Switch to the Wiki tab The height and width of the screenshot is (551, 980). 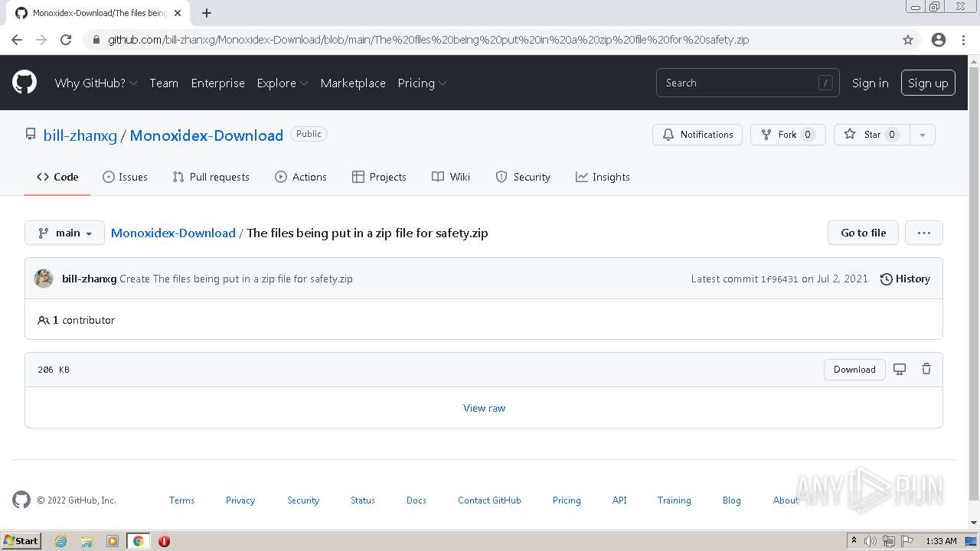pos(451,177)
